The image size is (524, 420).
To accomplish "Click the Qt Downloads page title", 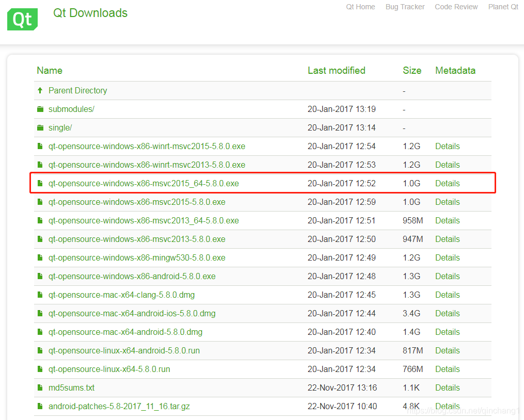I will tap(90, 13).
